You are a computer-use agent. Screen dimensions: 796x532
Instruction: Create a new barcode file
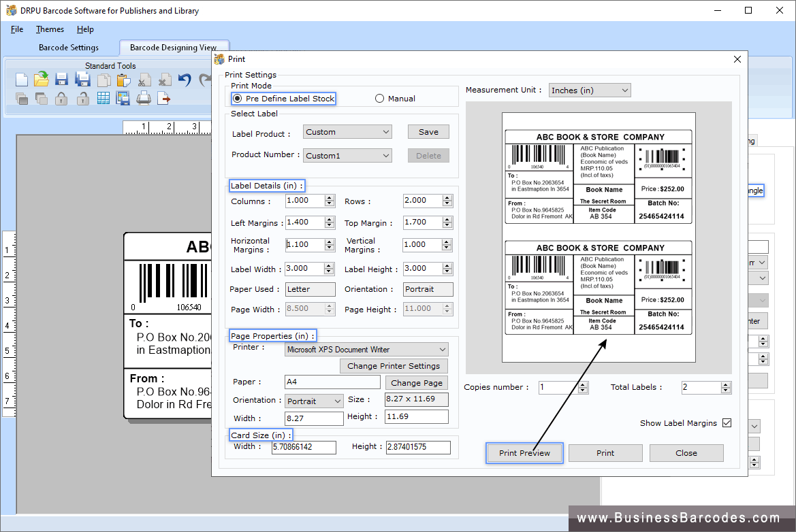pos(22,80)
